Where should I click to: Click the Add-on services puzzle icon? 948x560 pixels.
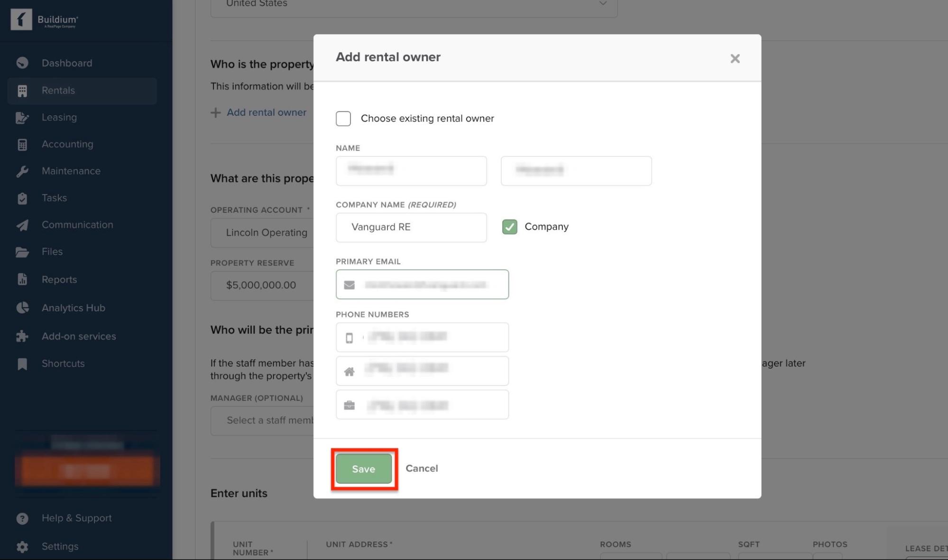(x=22, y=337)
